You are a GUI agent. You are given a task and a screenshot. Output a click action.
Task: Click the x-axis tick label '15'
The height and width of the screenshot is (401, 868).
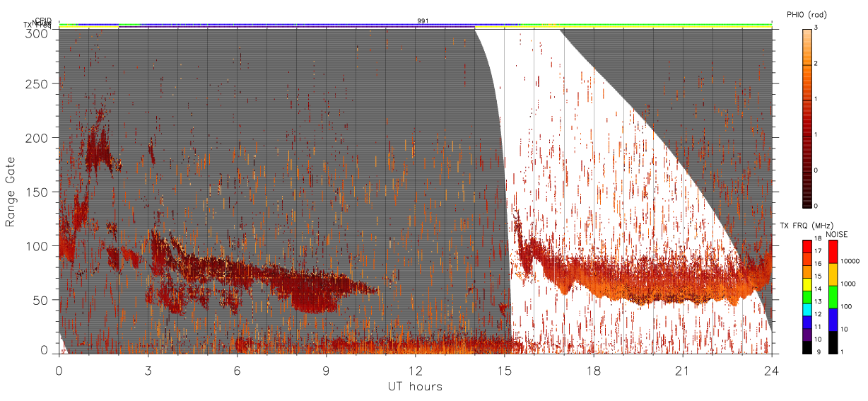(x=505, y=371)
